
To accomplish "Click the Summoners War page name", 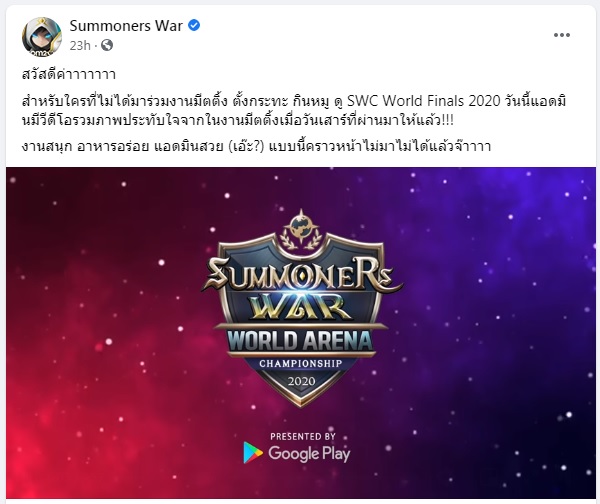I will pos(126,26).
